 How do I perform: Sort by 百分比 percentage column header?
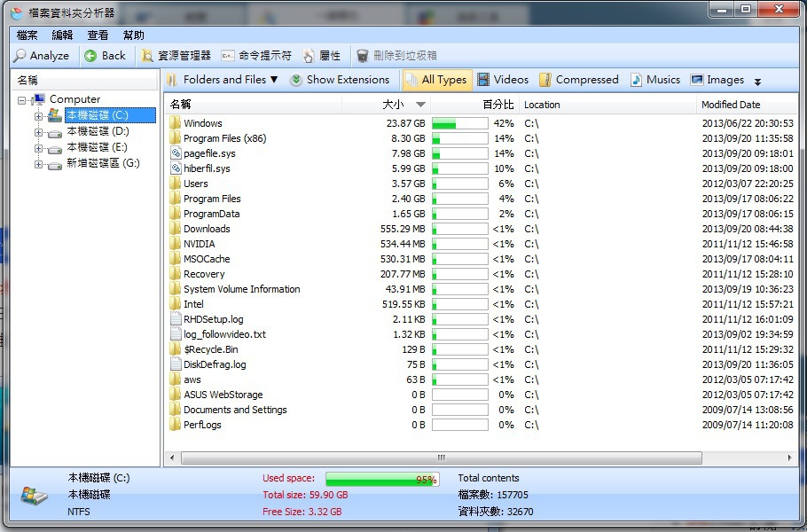(474, 105)
